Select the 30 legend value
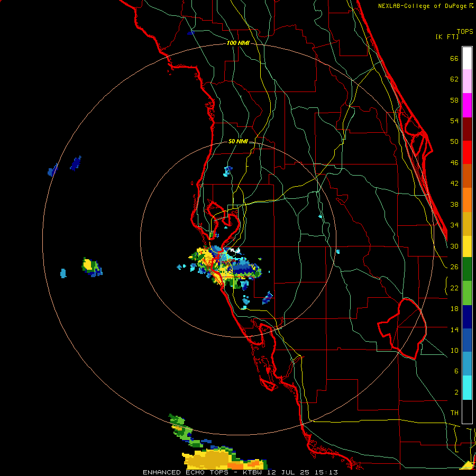This screenshot has height=476, width=476. tap(454, 246)
